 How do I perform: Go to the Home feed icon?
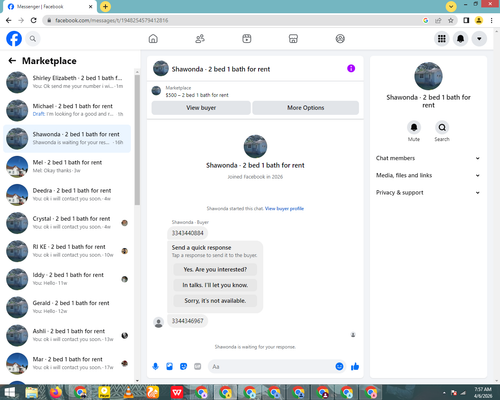pyautogui.click(x=153, y=39)
